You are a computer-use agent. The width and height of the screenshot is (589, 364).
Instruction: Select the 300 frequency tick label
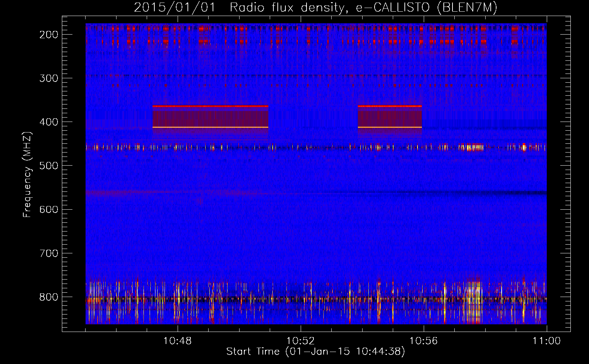point(49,78)
